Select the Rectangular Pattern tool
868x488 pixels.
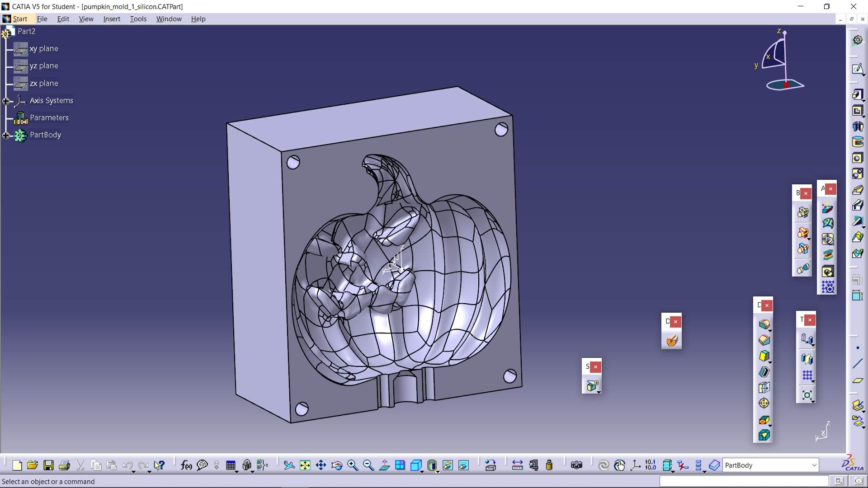[x=807, y=375]
